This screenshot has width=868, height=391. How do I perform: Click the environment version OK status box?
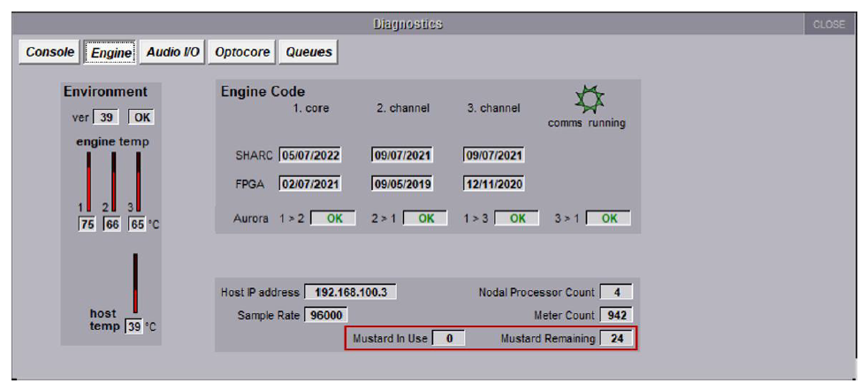141,117
